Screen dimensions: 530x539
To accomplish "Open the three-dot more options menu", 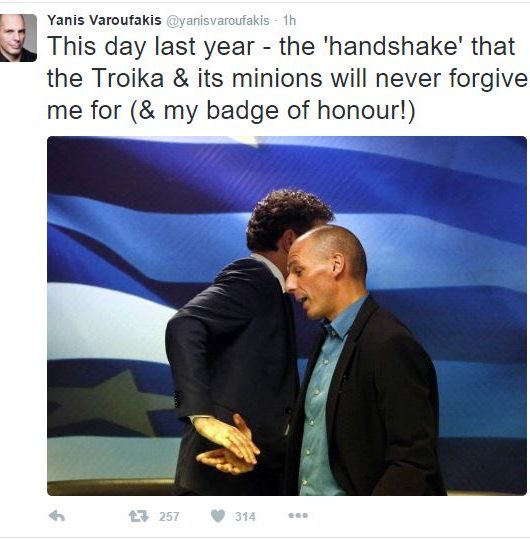I will 298,515.
